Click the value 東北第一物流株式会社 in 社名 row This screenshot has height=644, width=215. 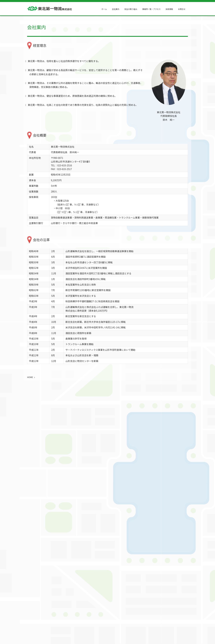[63, 147]
